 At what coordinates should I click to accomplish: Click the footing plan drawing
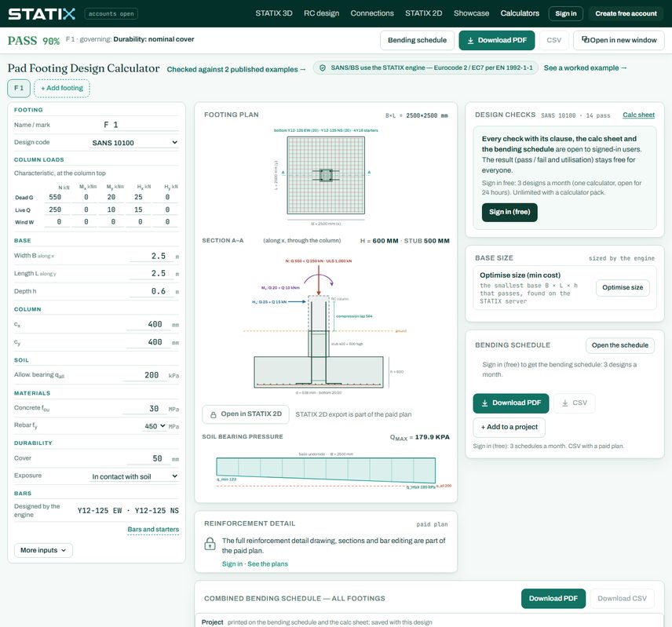click(326, 176)
